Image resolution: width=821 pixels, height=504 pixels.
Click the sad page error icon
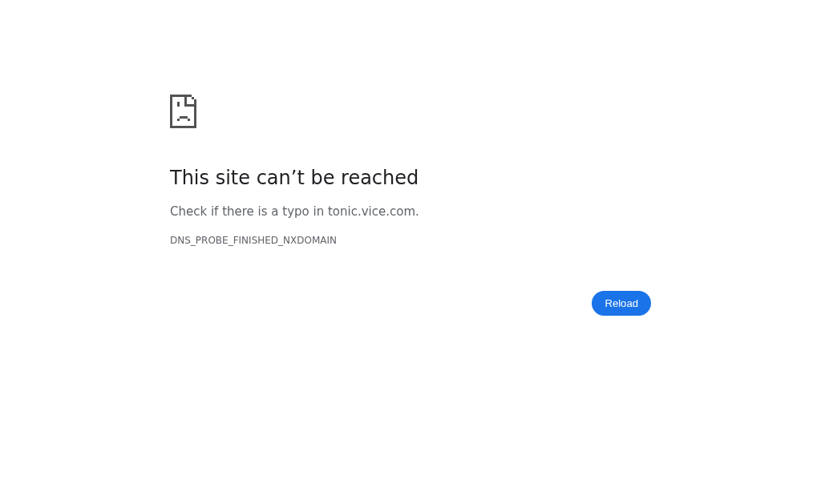(184, 111)
